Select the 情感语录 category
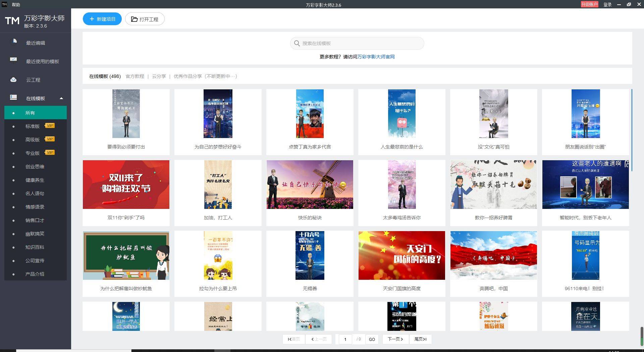The width and height of the screenshot is (644, 352). pyautogui.click(x=35, y=207)
